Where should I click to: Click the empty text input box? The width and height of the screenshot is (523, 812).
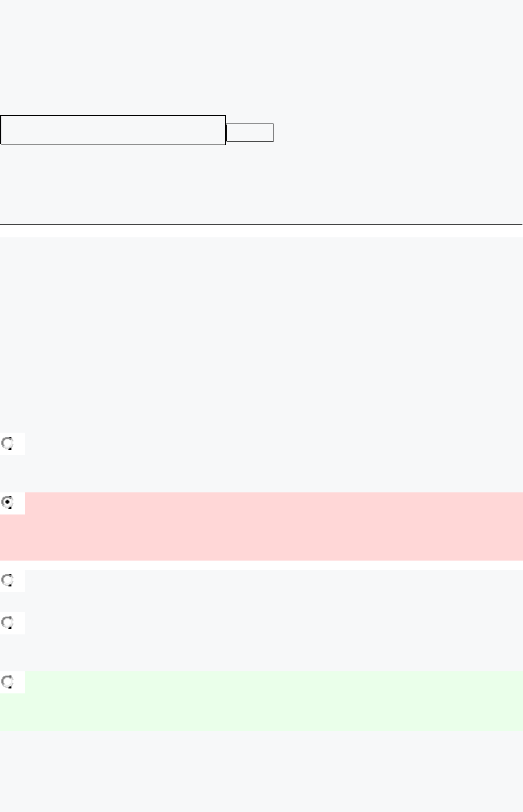113,130
